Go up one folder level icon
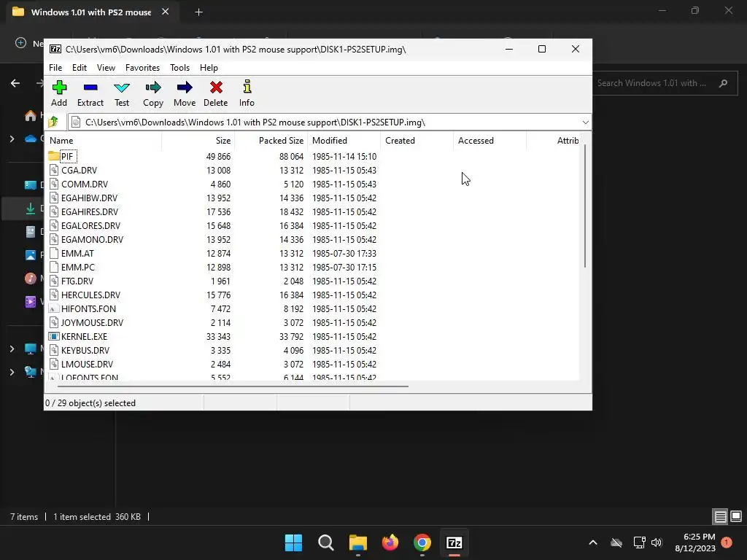This screenshot has width=747, height=560. (53, 122)
